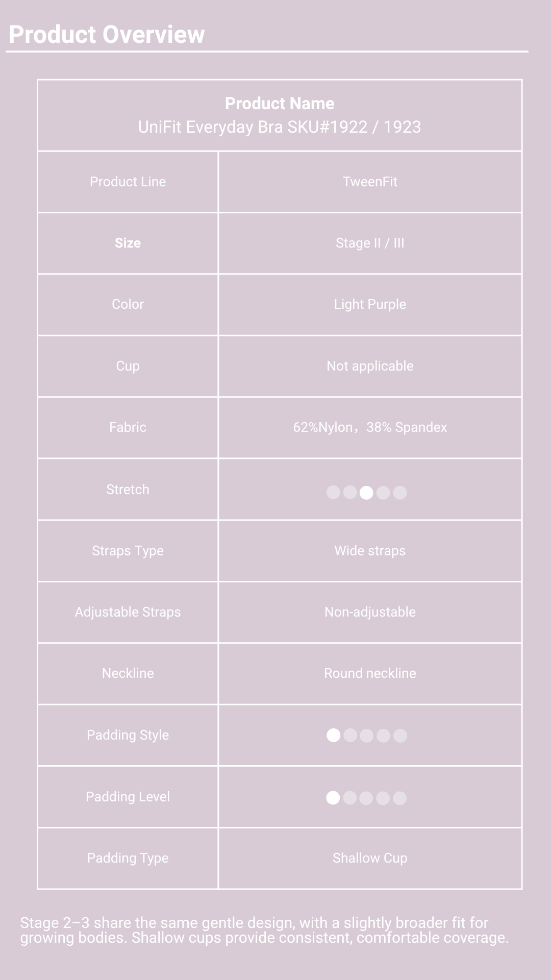This screenshot has width=551, height=980.
Task: Click the first filled Padding Style dot
Action: coord(333,736)
